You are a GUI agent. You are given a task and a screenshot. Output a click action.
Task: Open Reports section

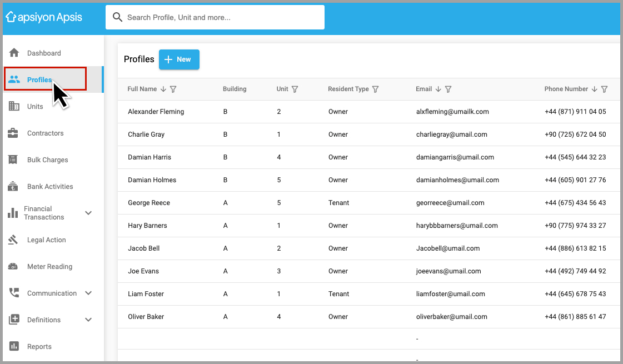pos(53,346)
